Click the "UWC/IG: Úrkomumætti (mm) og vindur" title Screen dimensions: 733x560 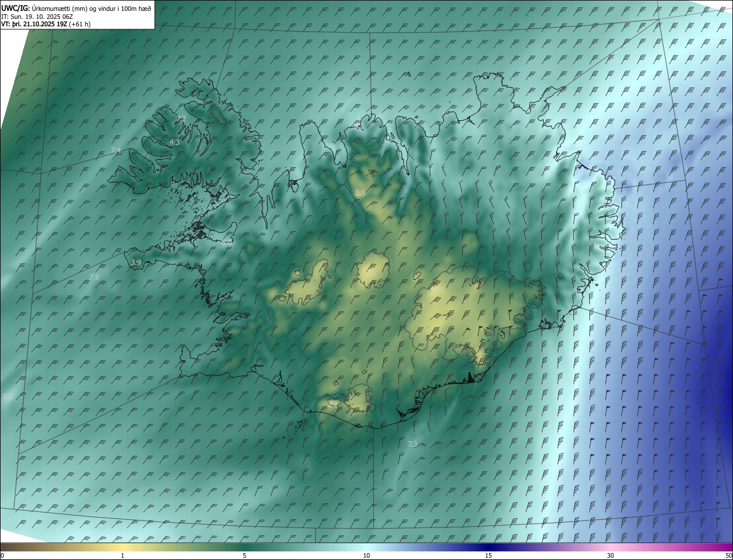pyautogui.click(x=76, y=8)
